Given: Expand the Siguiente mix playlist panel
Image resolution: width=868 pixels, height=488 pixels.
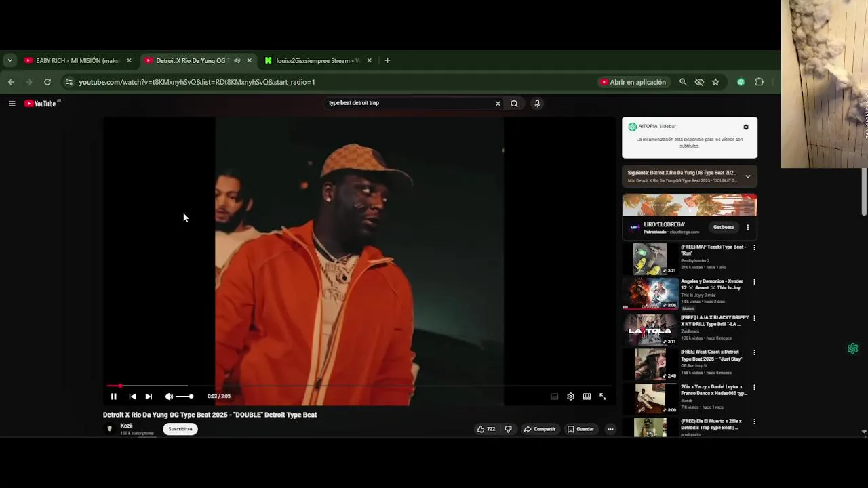Looking at the screenshot, I should pyautogui.click(x=748, y=176).
